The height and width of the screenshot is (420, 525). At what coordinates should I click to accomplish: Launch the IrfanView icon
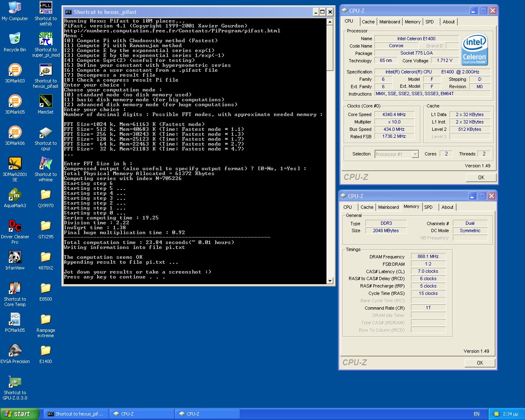pyautogui.click(x=15, y=261)
